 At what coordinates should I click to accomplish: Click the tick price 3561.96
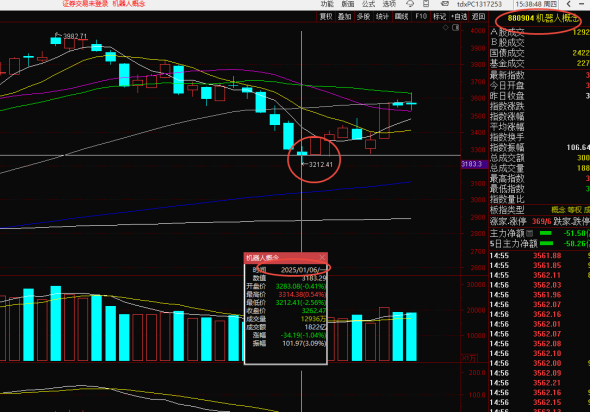(x=547, y=295)
